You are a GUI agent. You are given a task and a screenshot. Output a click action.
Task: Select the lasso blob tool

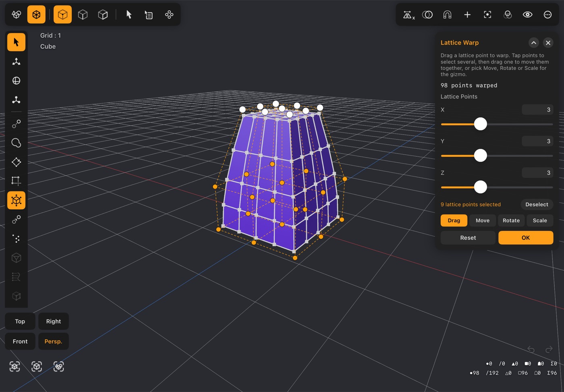[16, 143]
